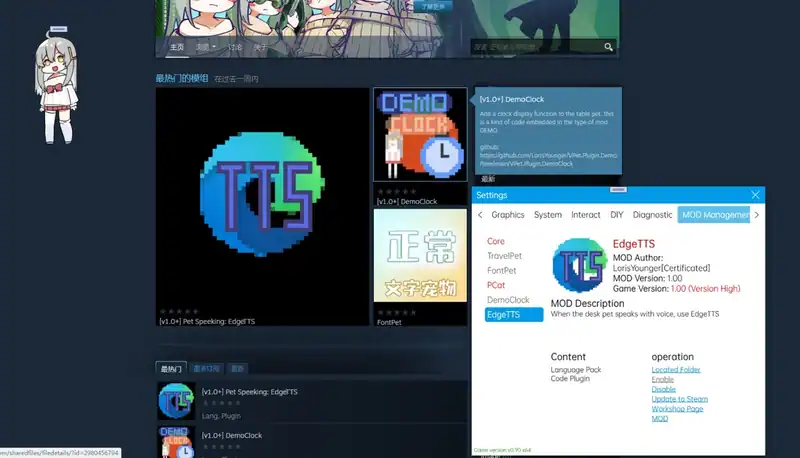Switch to the System tab in Settings

[x=547, y=215]
